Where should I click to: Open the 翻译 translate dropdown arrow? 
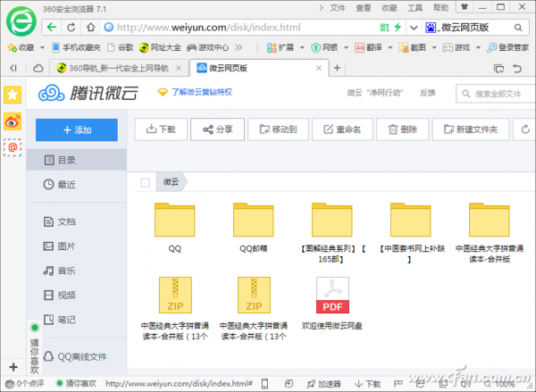coord(390,47)
